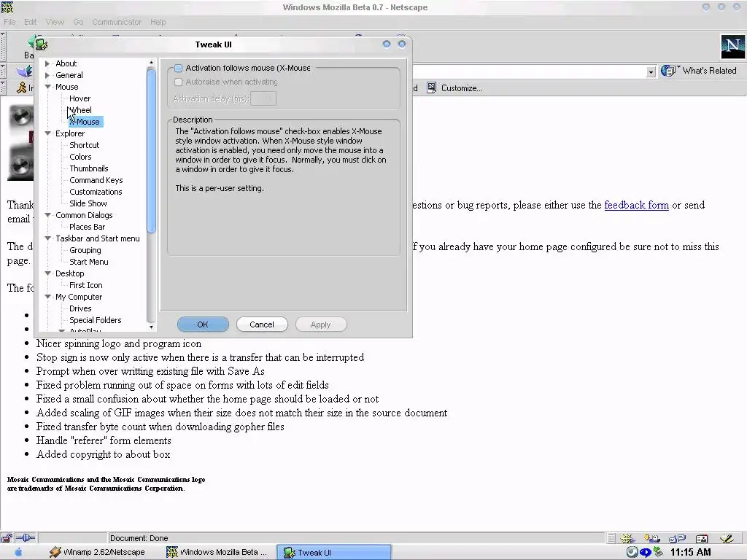747x560 pixels.
Task: Select Shortcut under Explorer
Action: (85, 145)
